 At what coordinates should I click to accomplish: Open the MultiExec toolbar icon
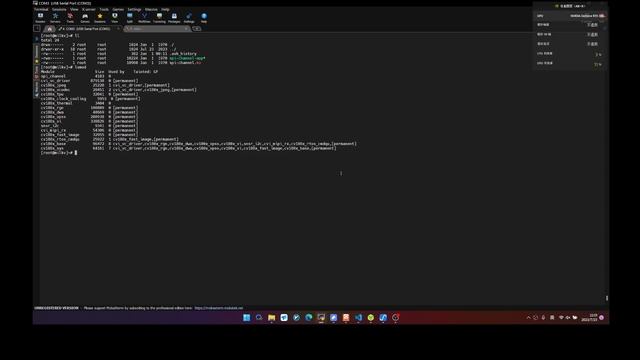pyautogui.click(x=144, y=18)
